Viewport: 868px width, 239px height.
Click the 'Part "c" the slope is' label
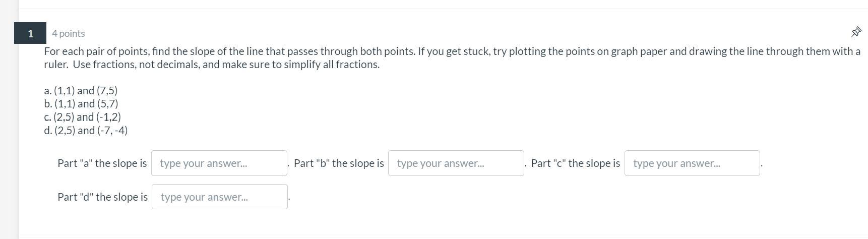coord(575,163)
